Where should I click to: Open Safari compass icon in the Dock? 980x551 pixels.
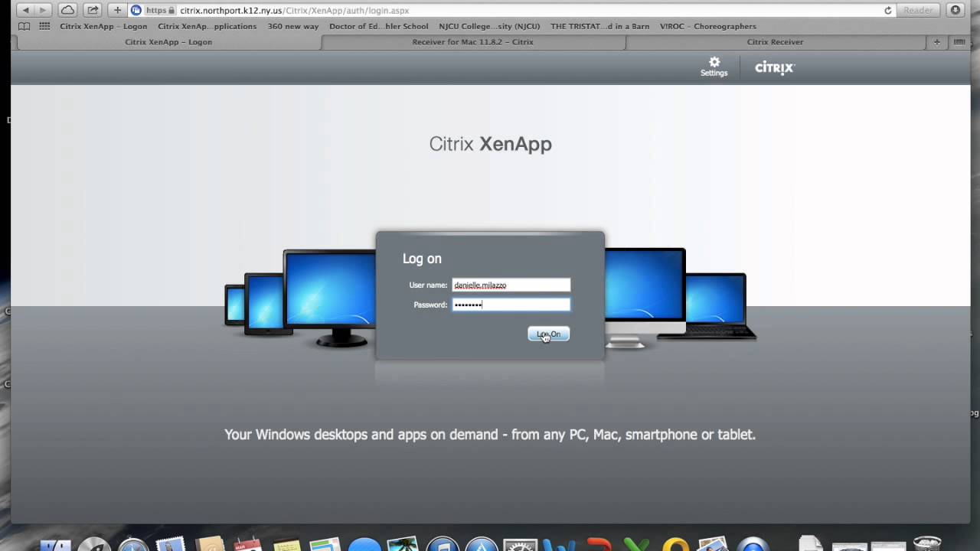point(133,544)
